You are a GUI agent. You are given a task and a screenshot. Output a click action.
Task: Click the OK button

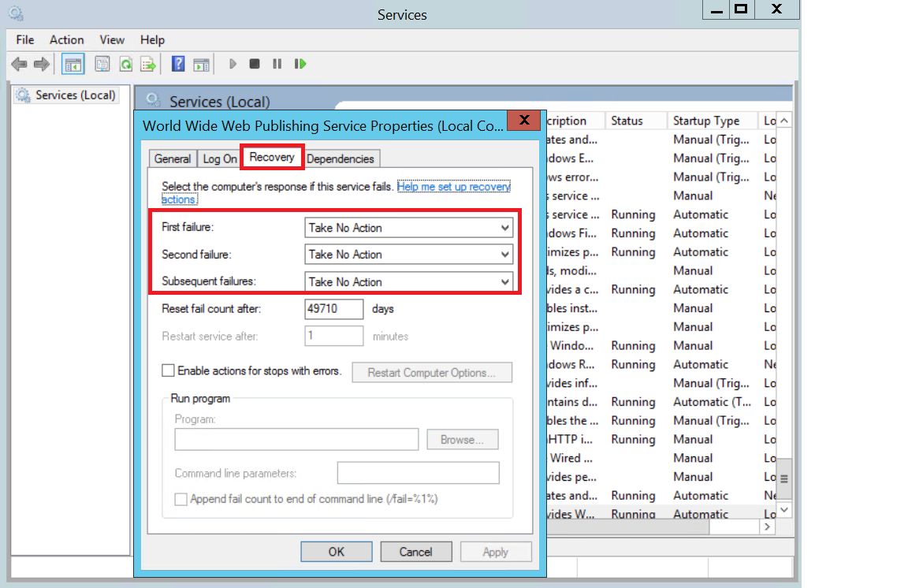coord(337,552)
